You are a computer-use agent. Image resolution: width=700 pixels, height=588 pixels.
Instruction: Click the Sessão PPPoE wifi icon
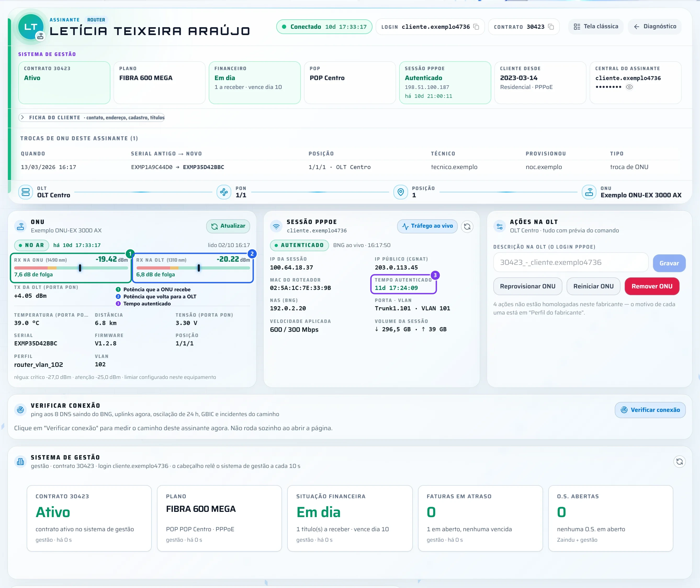pyautogui.click(x=276, y=226)
